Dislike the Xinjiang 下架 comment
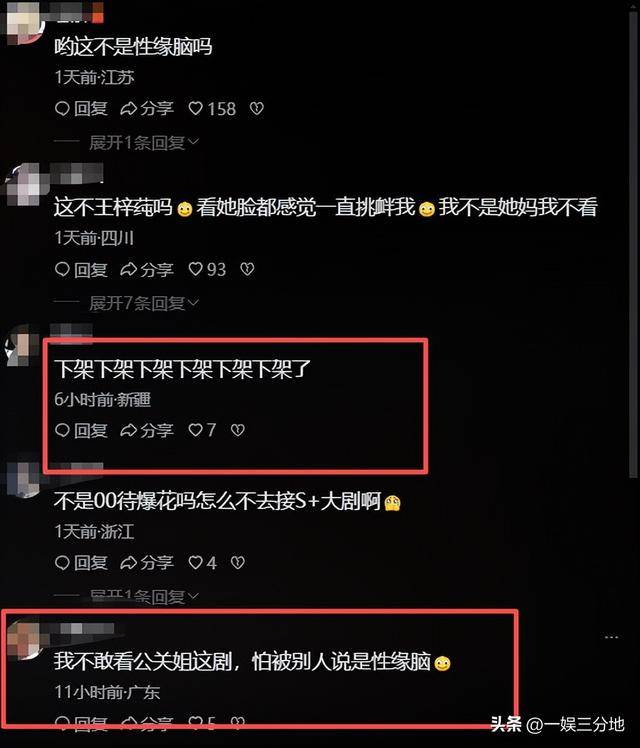640x748 pixels. point(237,431)
